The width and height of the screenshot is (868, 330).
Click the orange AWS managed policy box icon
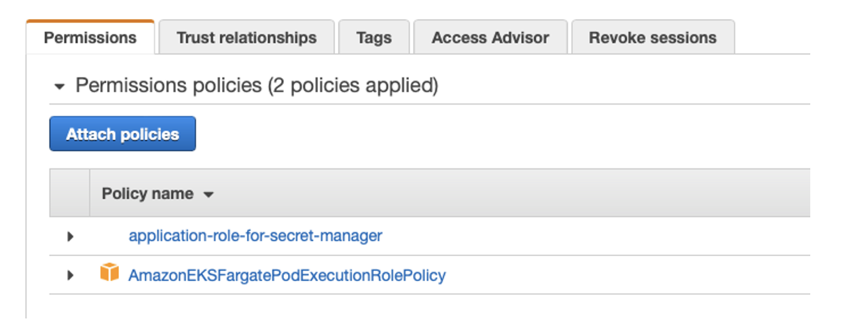(x=109, y=273)
